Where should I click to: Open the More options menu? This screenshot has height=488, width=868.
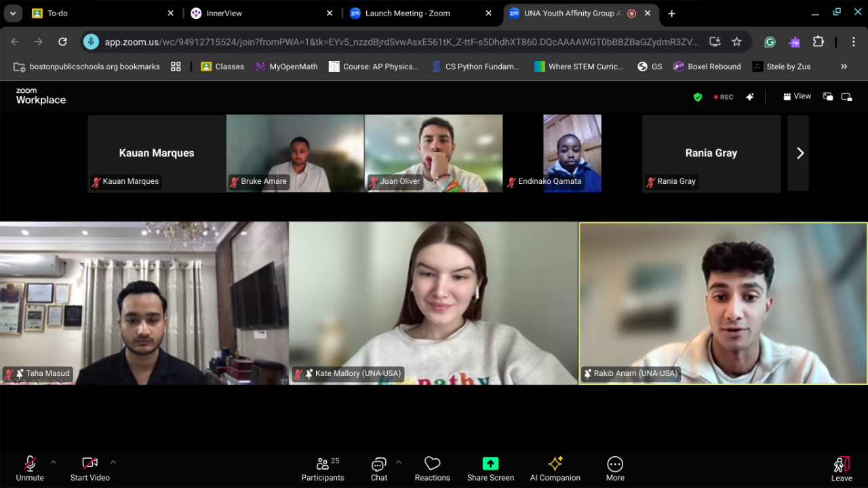[x=615, y=468]
